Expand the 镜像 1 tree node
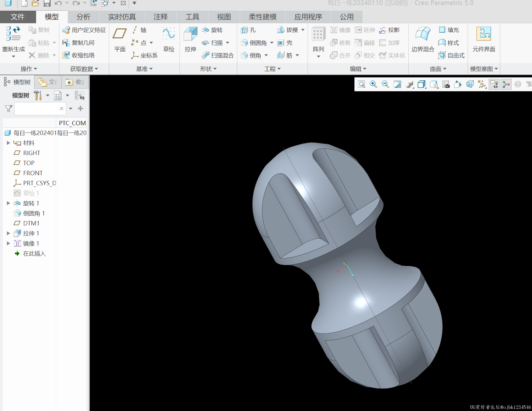Screen dimensions: 532x411 pyautogui.click(x=8, y=243)
